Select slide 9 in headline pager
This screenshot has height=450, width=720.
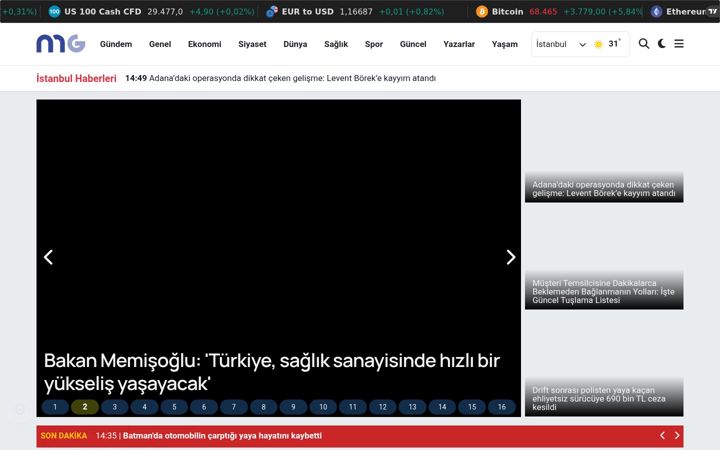coord(293,407)
